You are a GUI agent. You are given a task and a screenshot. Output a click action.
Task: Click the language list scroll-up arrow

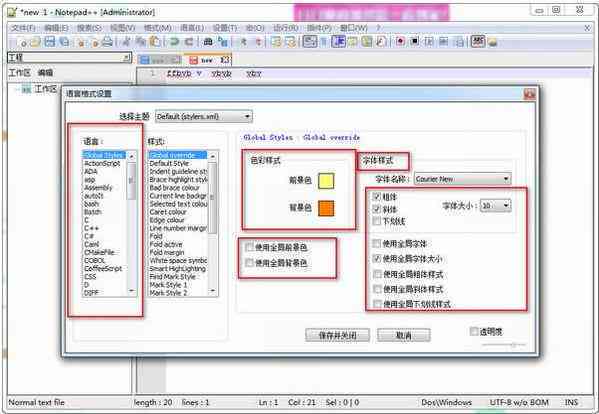point(132,156)
